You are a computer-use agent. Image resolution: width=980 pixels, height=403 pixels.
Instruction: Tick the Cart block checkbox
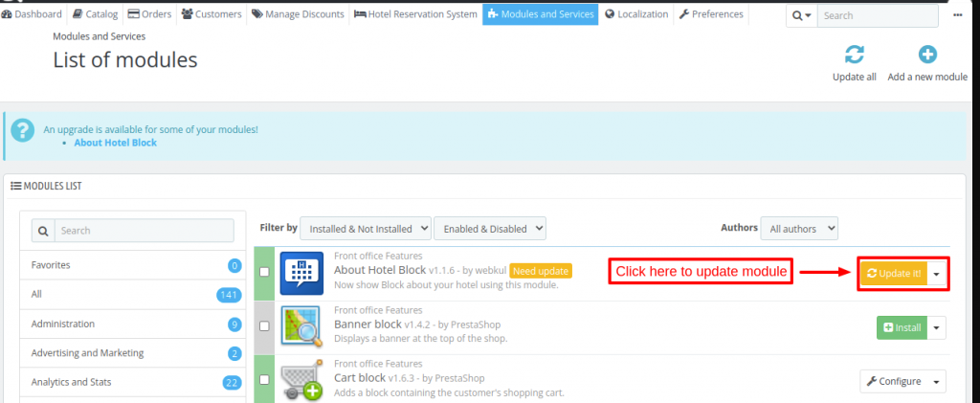pyautogui.click(x=264, y=379)
